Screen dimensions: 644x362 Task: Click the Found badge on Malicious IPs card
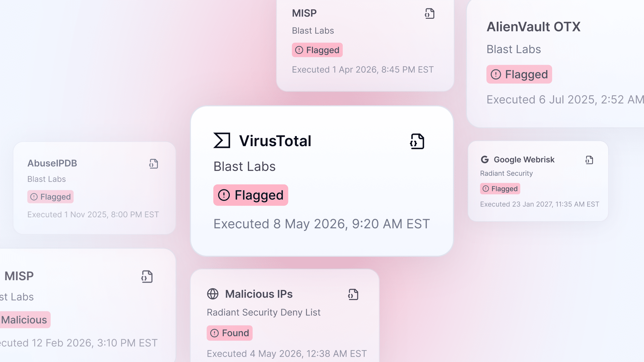[229, 333]
